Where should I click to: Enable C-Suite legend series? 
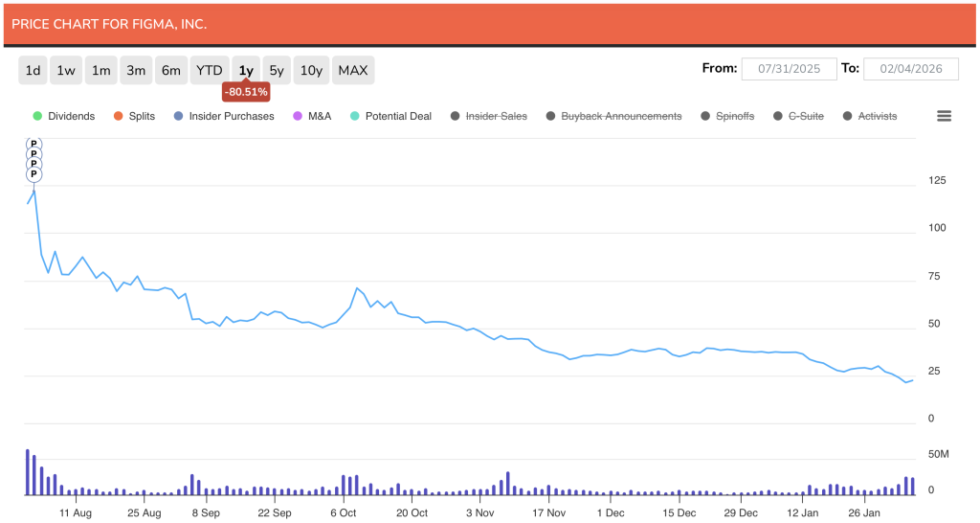pos(798,116)
